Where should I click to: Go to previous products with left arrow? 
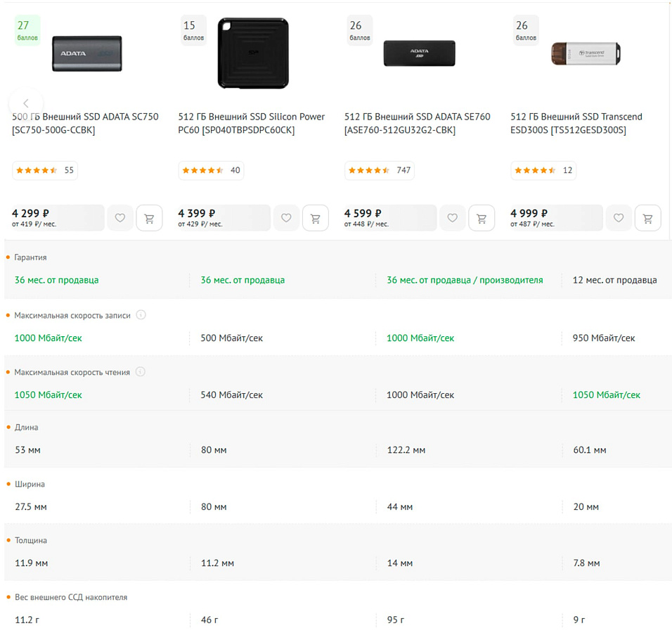[x=26, y=103]
